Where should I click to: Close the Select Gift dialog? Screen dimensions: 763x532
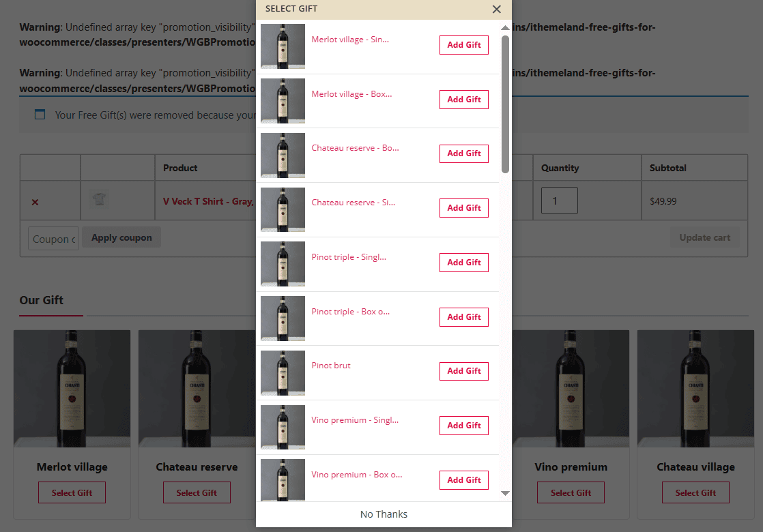click(496, 10)
